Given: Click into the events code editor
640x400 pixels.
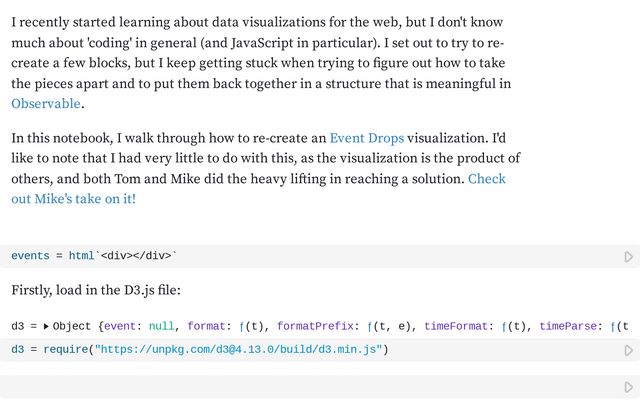Looking at the screenshot, I should tap(300, 256).
